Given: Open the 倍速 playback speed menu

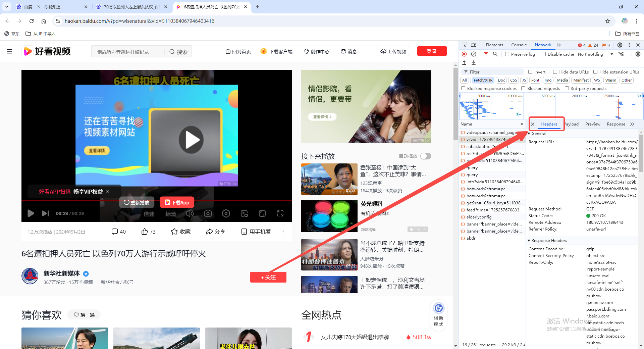Looking at the screenshot, I should tap(149, 214).
